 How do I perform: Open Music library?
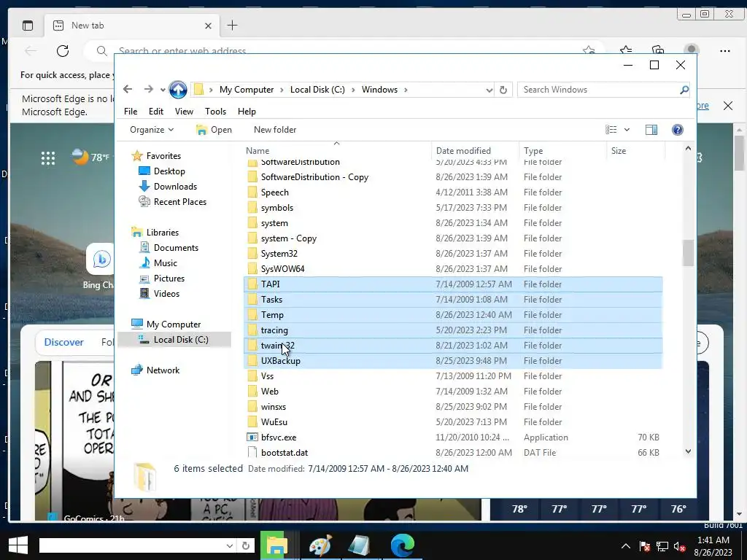point(165,262)
